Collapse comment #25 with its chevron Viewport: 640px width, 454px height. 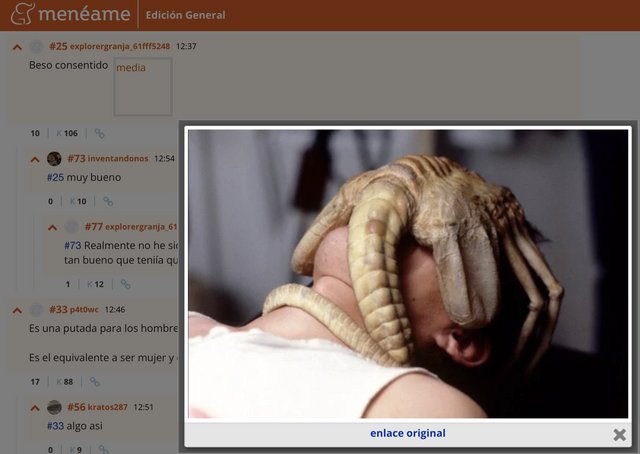[x=17, y=47]
